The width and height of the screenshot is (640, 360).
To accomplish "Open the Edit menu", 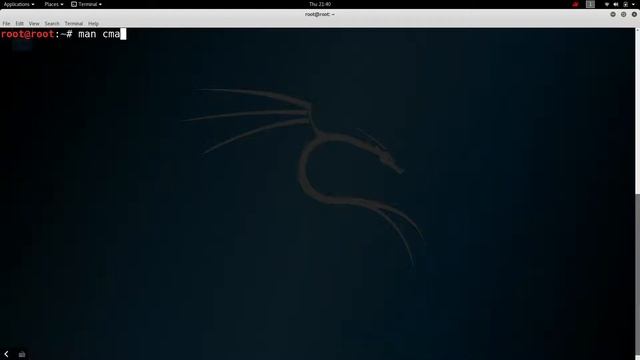I will (x=19, y=24).
